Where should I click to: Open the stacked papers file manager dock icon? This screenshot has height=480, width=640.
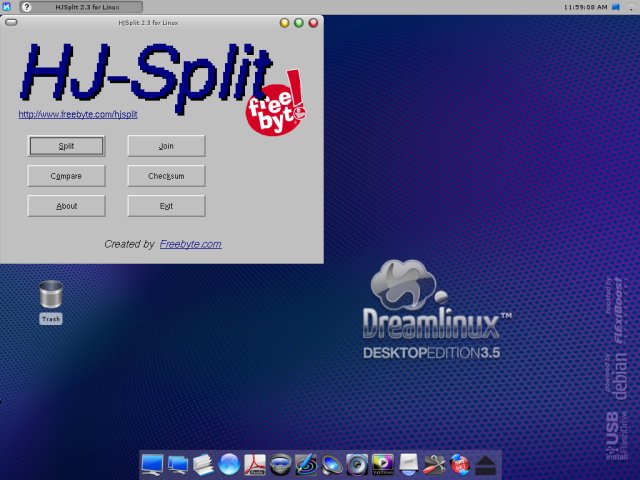click(x=203, y=464)
